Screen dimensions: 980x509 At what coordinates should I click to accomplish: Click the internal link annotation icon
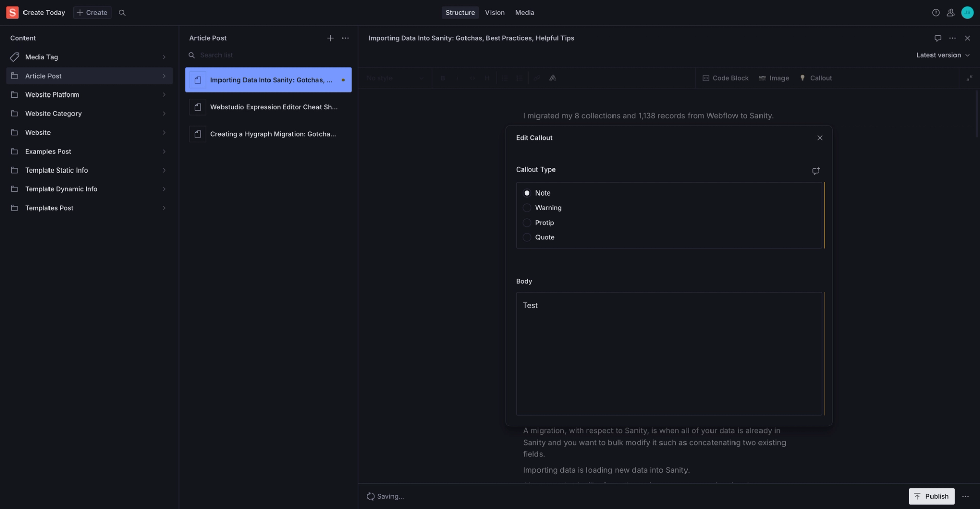553,78
